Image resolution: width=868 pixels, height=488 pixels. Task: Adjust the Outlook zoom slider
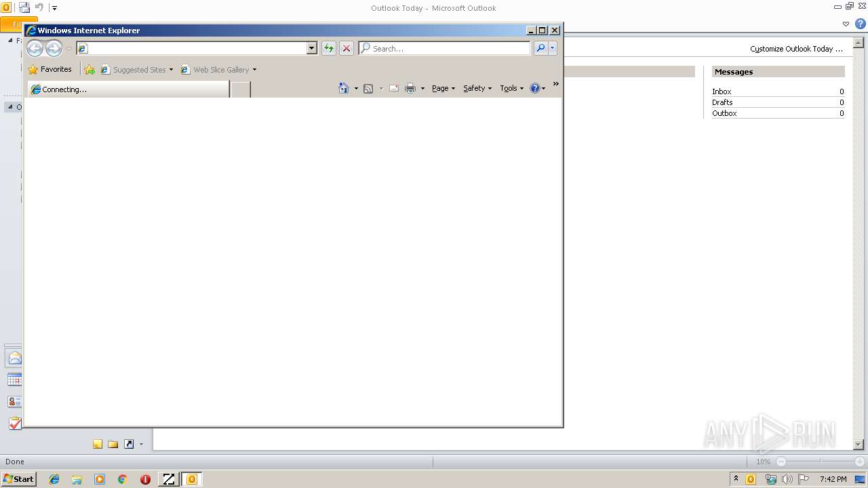820,462
